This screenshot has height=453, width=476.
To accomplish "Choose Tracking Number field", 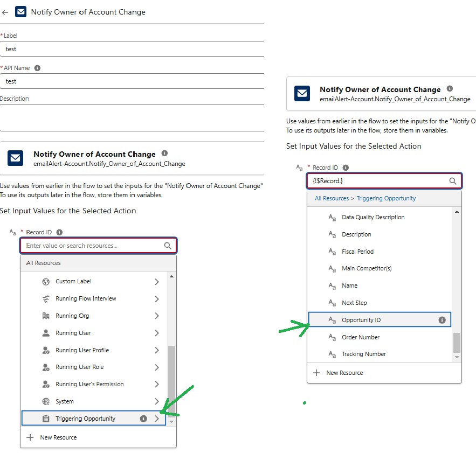I will point(380,354).
